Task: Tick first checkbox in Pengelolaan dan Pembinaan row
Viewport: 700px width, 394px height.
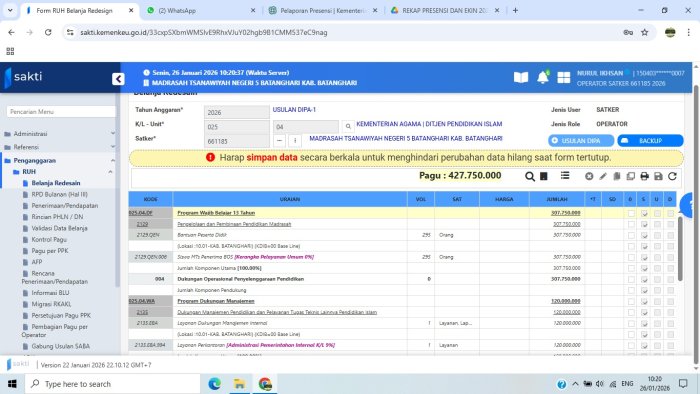Action: (x=631, y=224)
